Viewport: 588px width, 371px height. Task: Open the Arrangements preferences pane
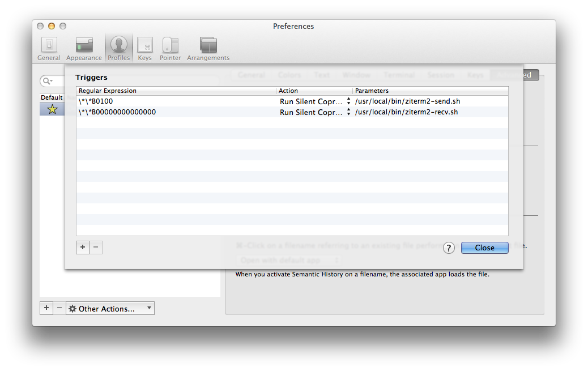208,48
